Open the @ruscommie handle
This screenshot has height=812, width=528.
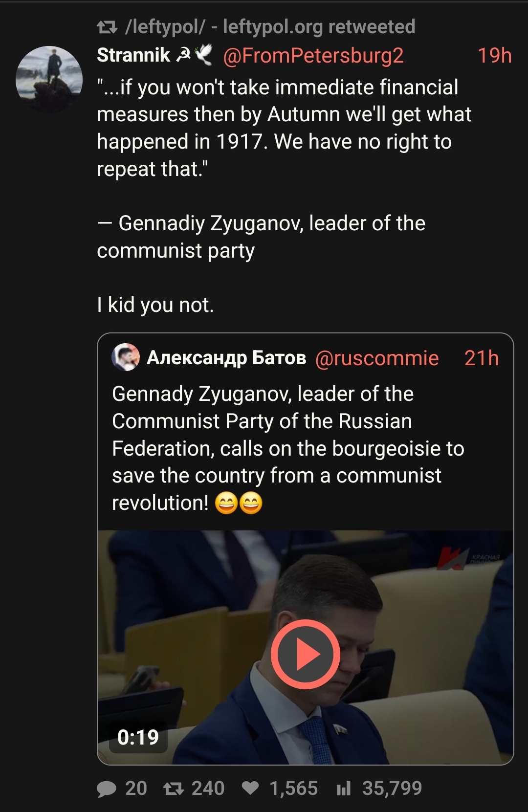tap(377, 358)
